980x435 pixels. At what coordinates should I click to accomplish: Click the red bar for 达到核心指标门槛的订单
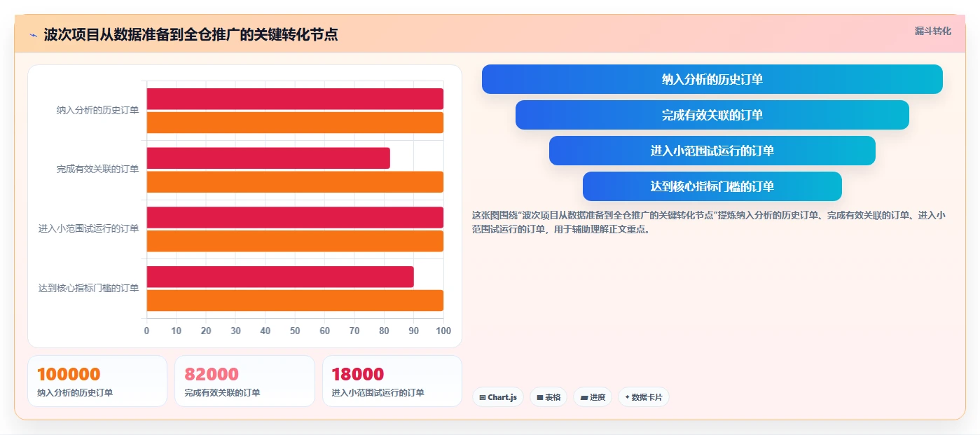coord(280,277)
